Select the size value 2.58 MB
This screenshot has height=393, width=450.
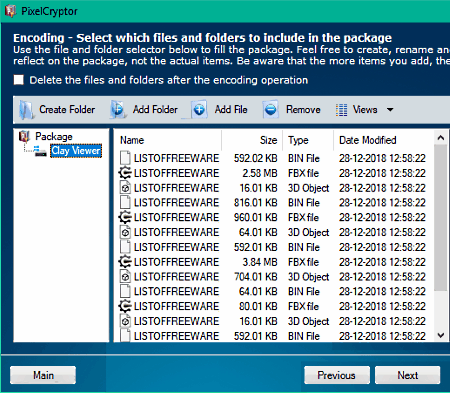(x=260, y=173)
